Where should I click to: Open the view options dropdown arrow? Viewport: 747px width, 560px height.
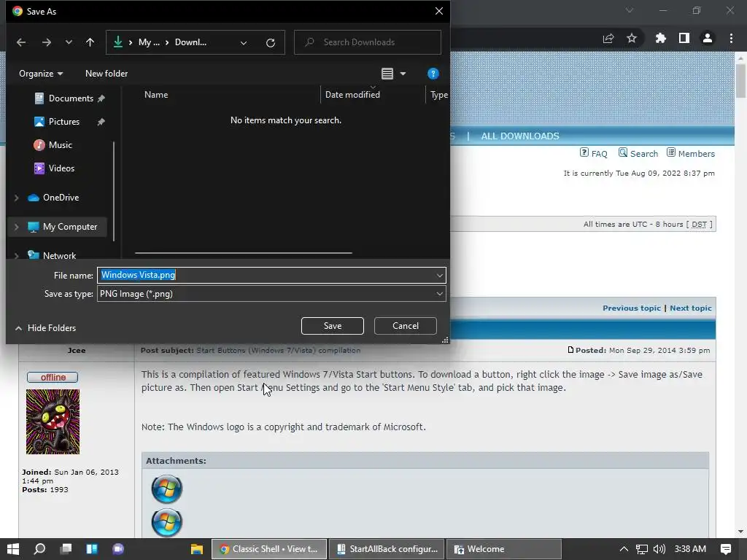(x=403, y=74)
